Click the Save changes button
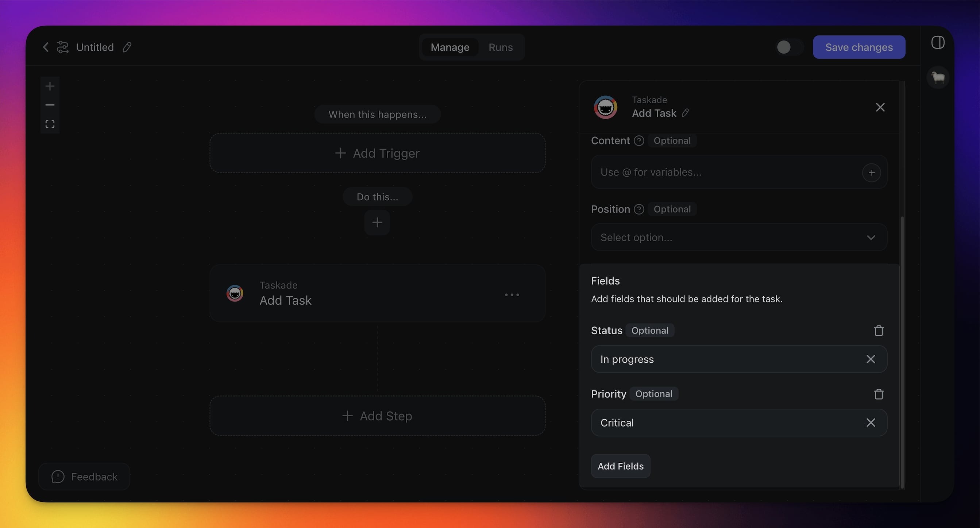The width and height of the screenshot is (980, 528). (859, 47)
